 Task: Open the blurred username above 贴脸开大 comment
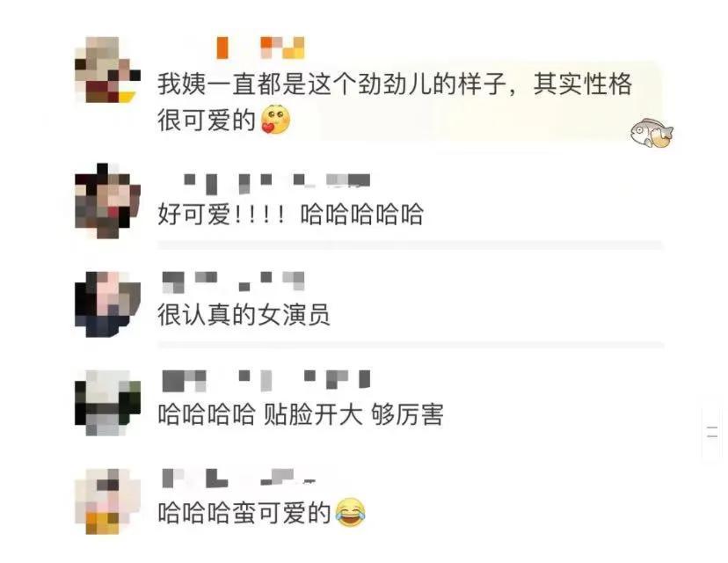(x=266, y=380)
